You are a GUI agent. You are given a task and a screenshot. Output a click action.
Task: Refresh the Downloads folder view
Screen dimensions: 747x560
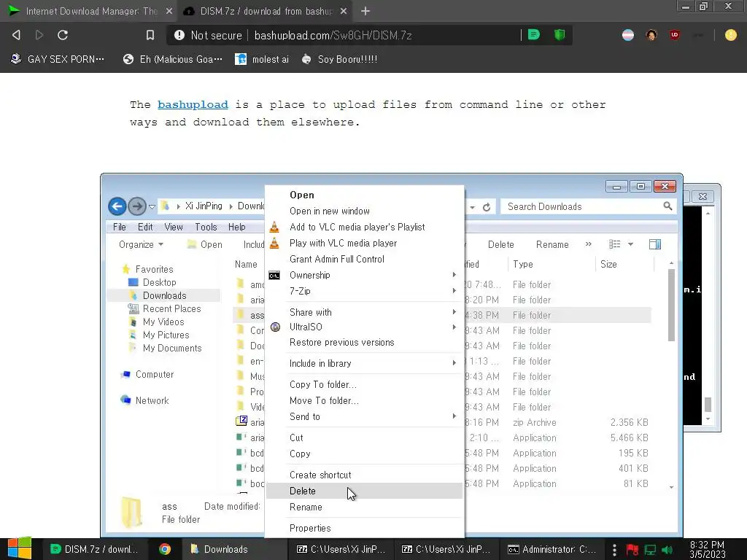coord(487,207)
